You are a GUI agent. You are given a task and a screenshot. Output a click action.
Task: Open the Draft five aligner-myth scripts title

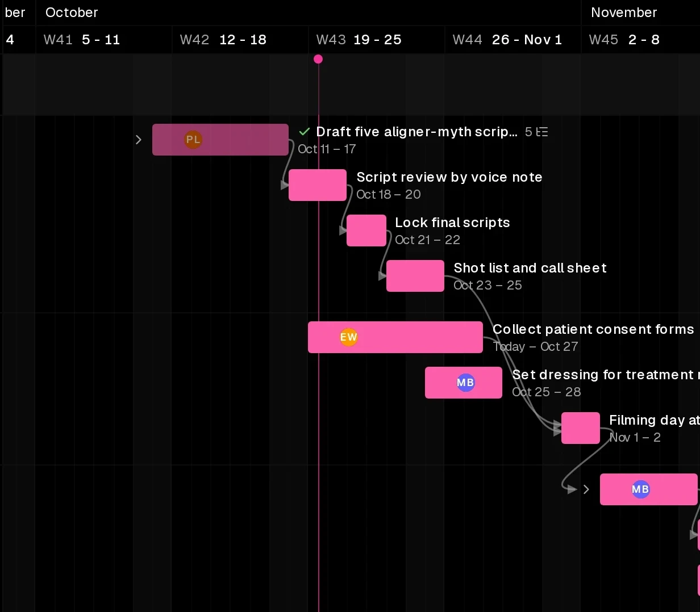(416, 132)
